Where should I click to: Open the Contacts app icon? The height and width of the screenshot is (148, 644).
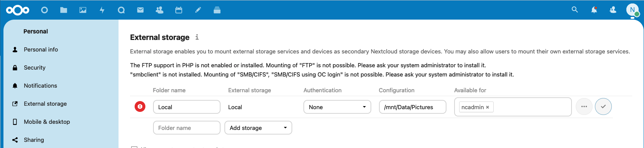click(x=160, y=10)
